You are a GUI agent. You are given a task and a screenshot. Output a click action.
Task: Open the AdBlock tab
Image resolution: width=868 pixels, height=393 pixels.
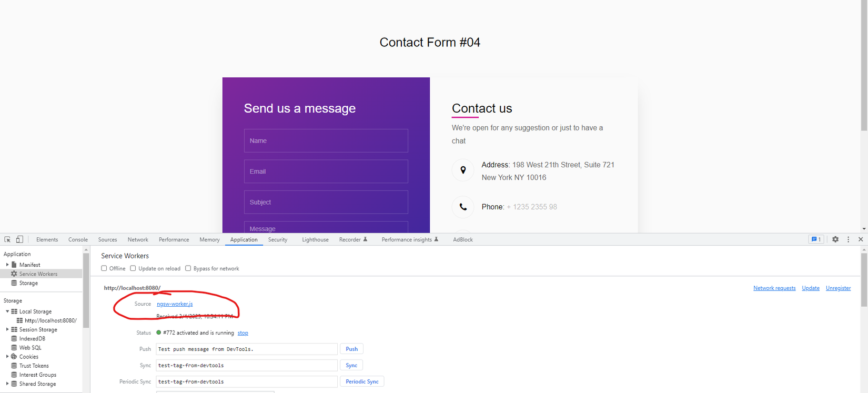pyautogui.click(x=463, y=239)
